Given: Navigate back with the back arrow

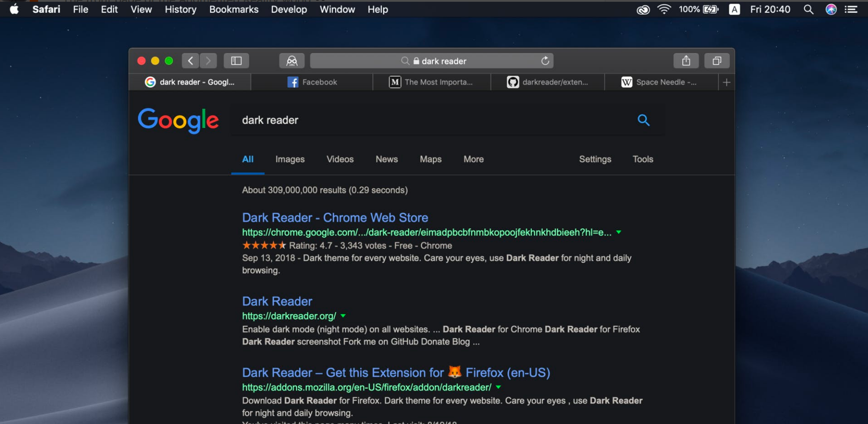Looking at the screenshot, I should click(190, 61).
